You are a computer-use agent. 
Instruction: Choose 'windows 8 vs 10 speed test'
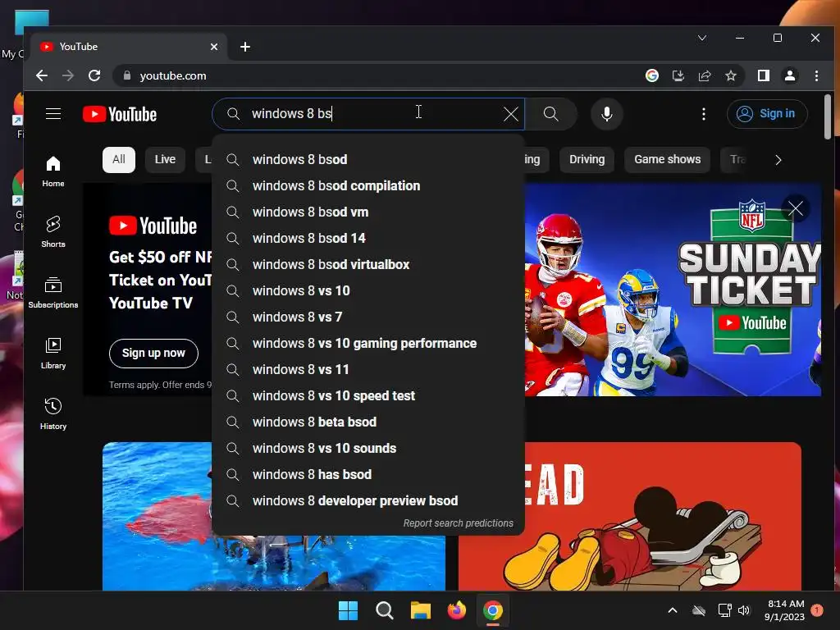point(368,396)
